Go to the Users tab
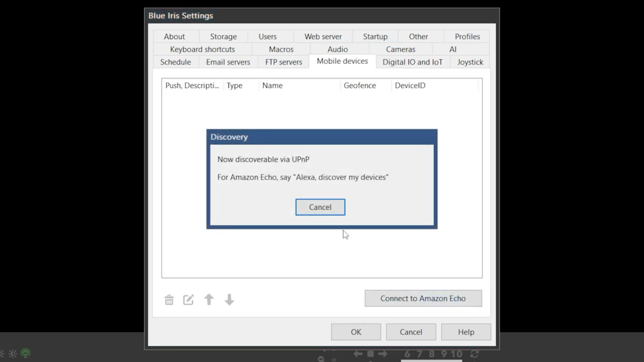644x362 pixels. click(x=268, y=36)
